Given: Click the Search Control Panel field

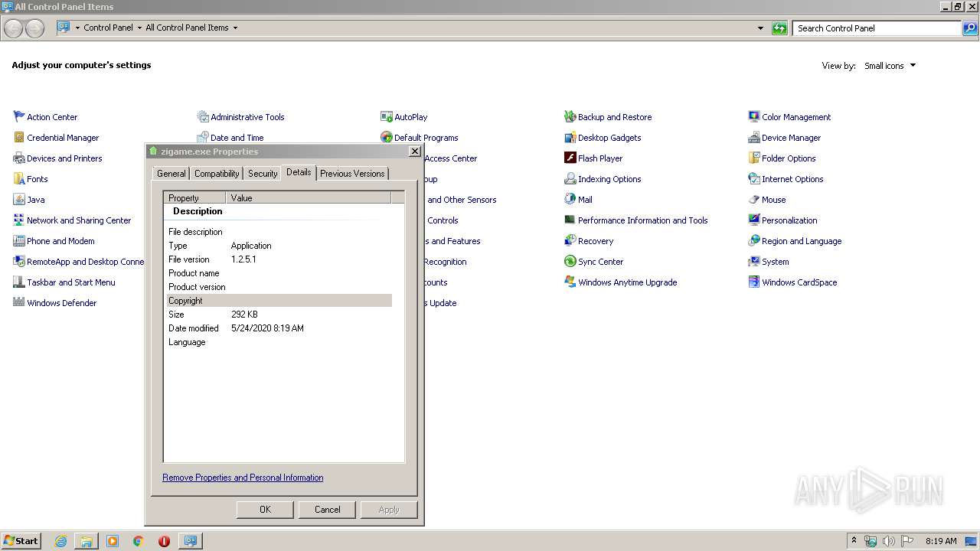Looking at the screenshot, I should pyautogui.click(x=877, y=28).
